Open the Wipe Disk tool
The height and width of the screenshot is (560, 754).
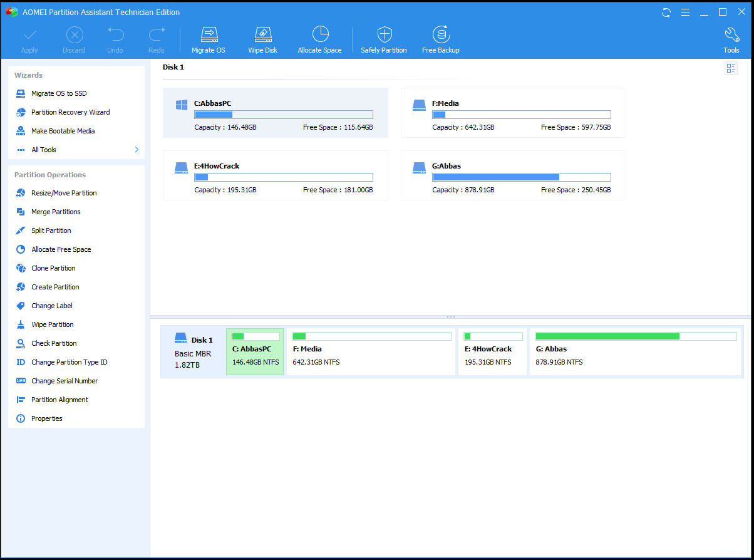[263, 40]
